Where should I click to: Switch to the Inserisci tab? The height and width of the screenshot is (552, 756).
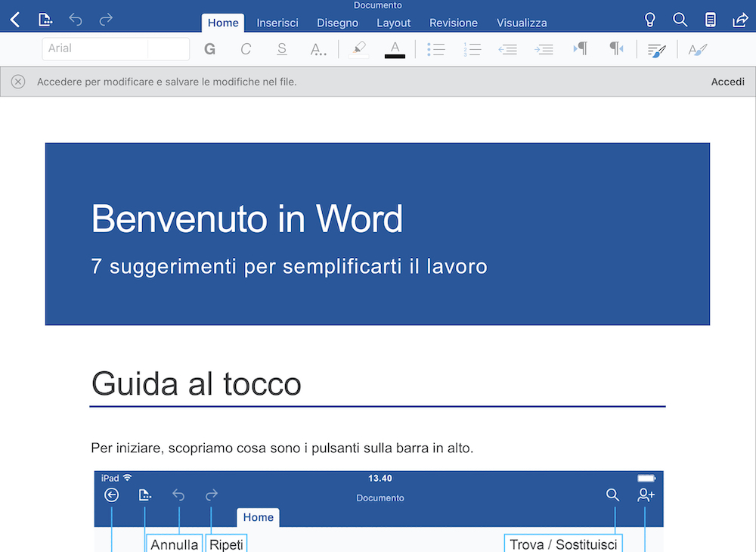pyautogui.click(x=277, y=23)
